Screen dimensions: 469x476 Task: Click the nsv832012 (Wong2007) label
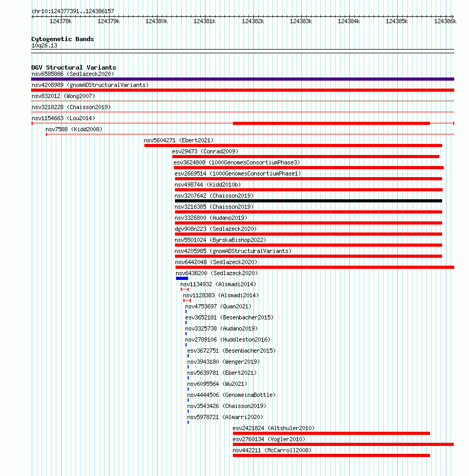[63, 96]
